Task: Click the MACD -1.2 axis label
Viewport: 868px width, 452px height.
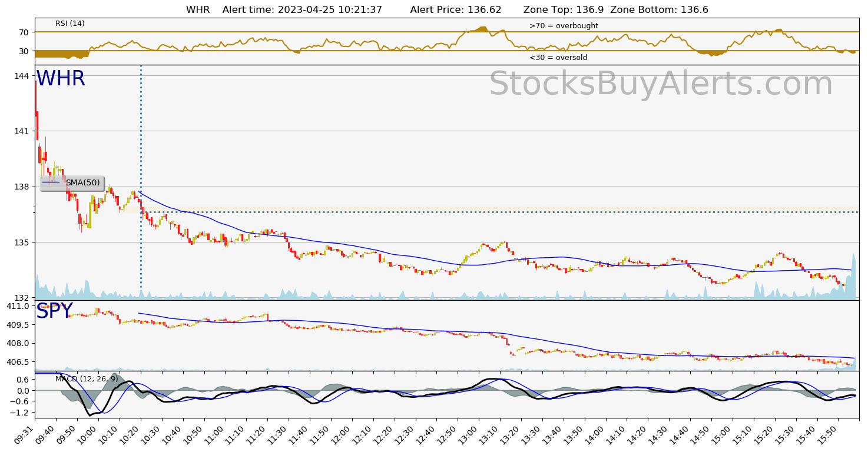Action: pyautogui.click(x=20, y=413)
